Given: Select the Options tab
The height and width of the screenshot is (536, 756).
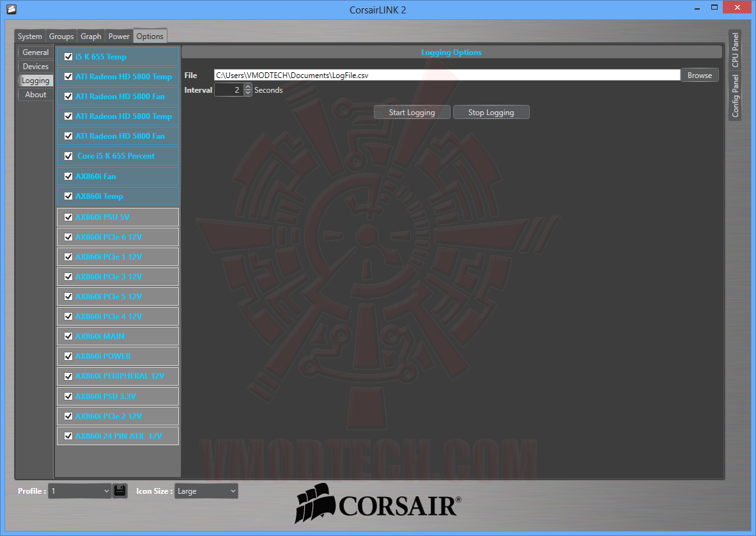Looking at the screenshot, I should 150,36.
